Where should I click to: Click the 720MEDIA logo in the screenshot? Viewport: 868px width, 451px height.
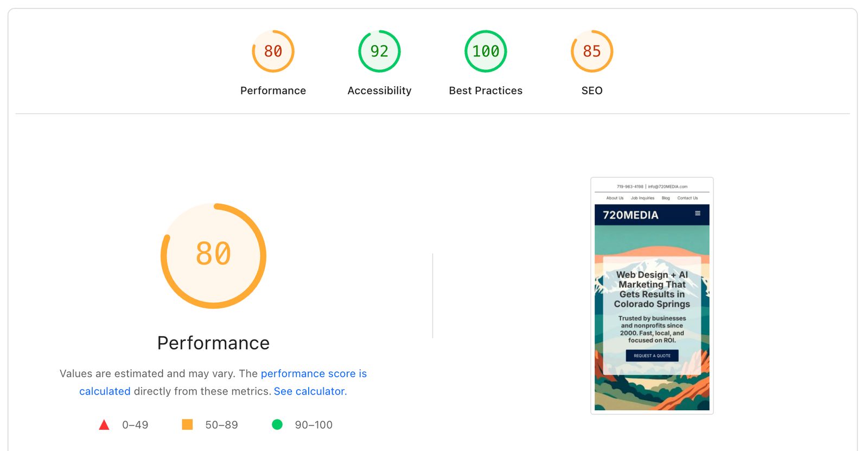pos(630,215)
